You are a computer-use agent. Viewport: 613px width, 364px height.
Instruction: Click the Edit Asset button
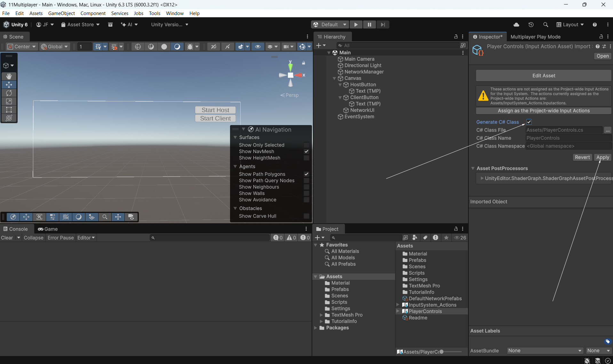pyautogui.click(x=543, y=75)
